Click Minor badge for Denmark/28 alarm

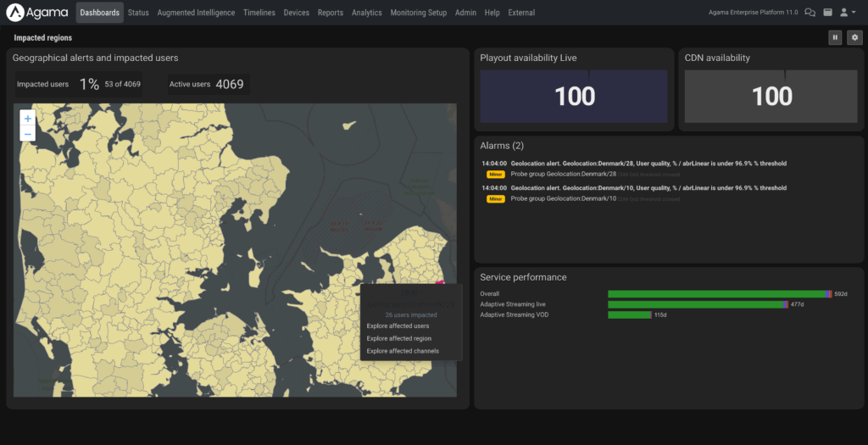coord(496,174)
